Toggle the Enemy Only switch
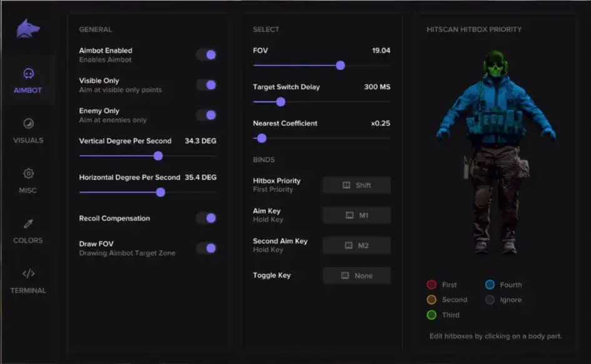 [x=206, y=115]
